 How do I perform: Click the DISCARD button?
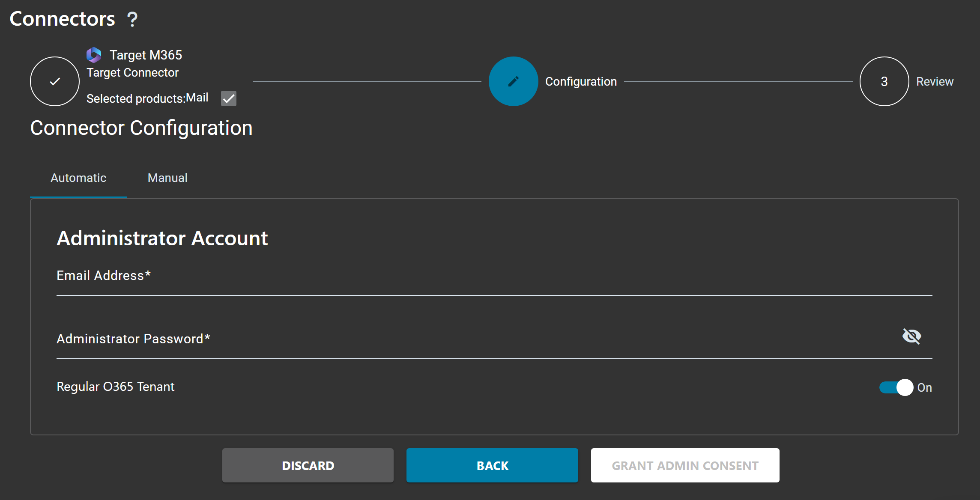click(308, 465)
